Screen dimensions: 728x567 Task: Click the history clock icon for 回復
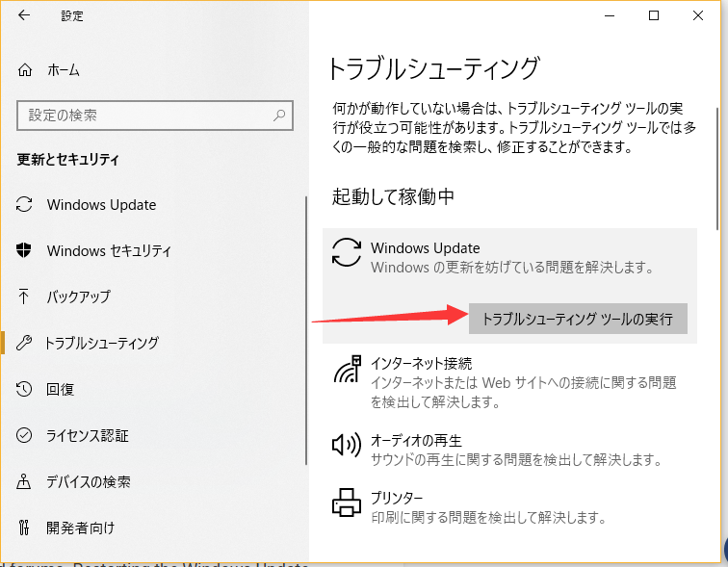point(24,389)
